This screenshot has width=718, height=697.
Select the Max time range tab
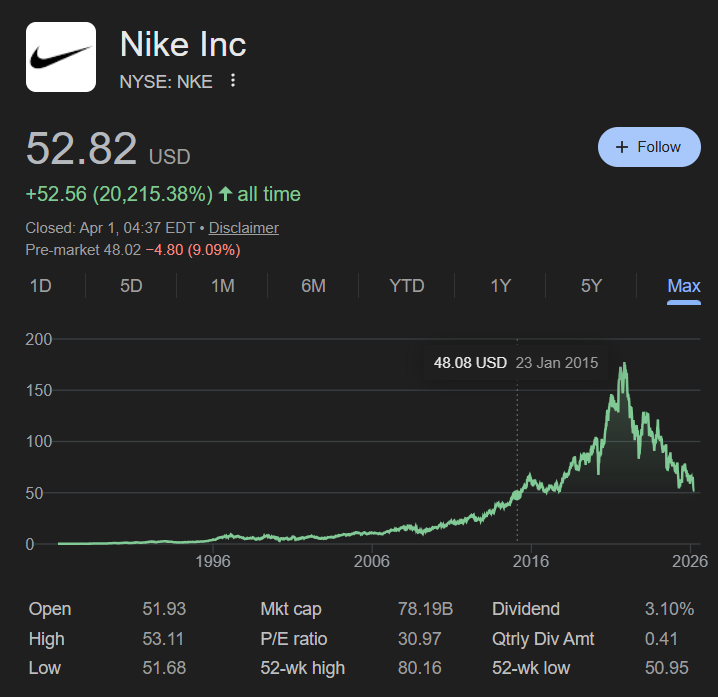click(684, 286)
